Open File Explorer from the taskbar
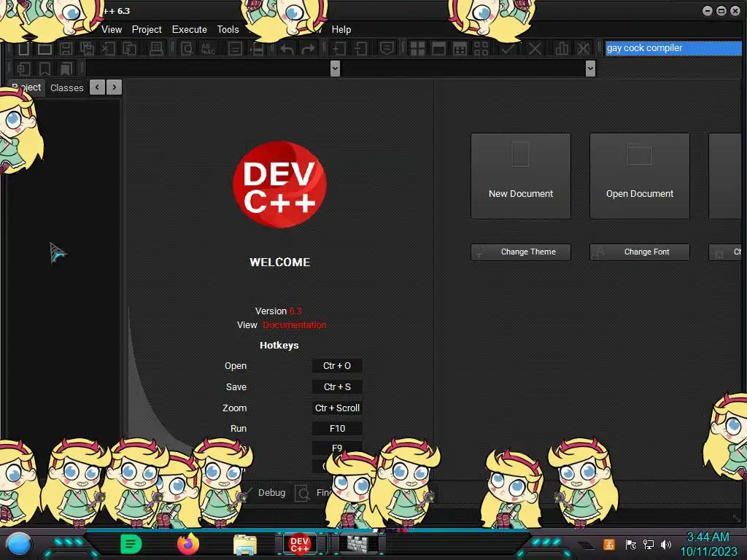This screenshot has height=560, width=747. [245, 545]
